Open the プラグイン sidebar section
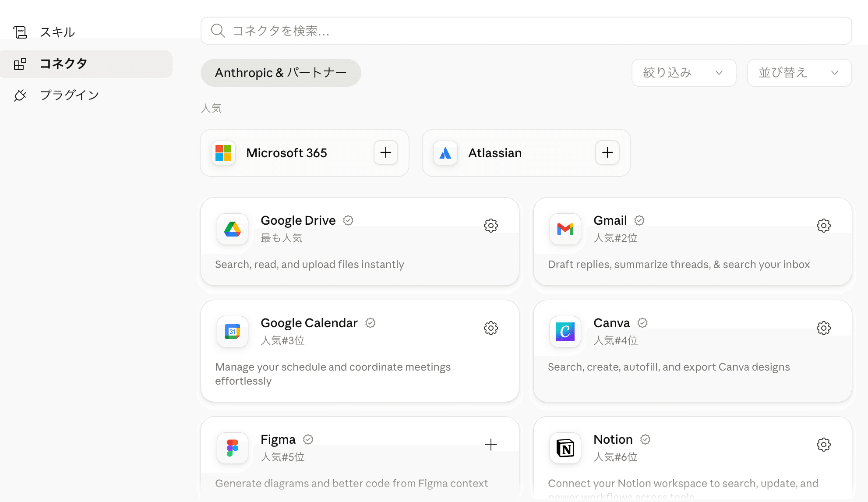 (x=86, y=95)
